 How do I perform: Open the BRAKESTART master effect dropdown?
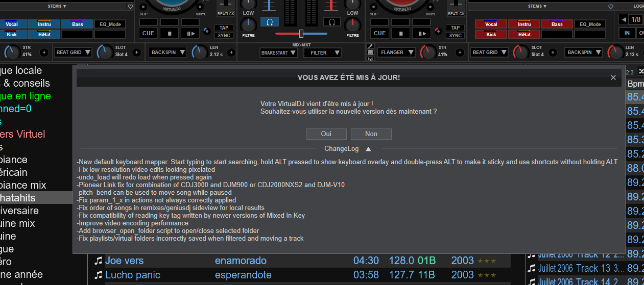pyautogui.click(x=278, y=53)
